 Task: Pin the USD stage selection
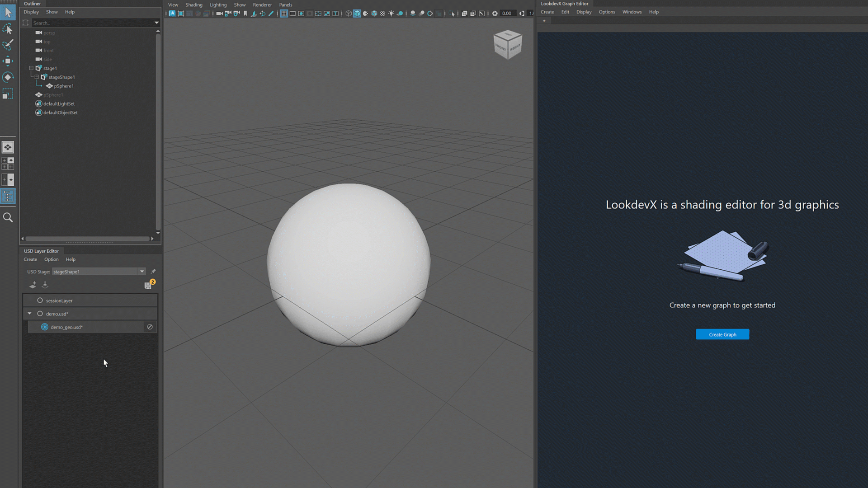click(x=153, y=272)
